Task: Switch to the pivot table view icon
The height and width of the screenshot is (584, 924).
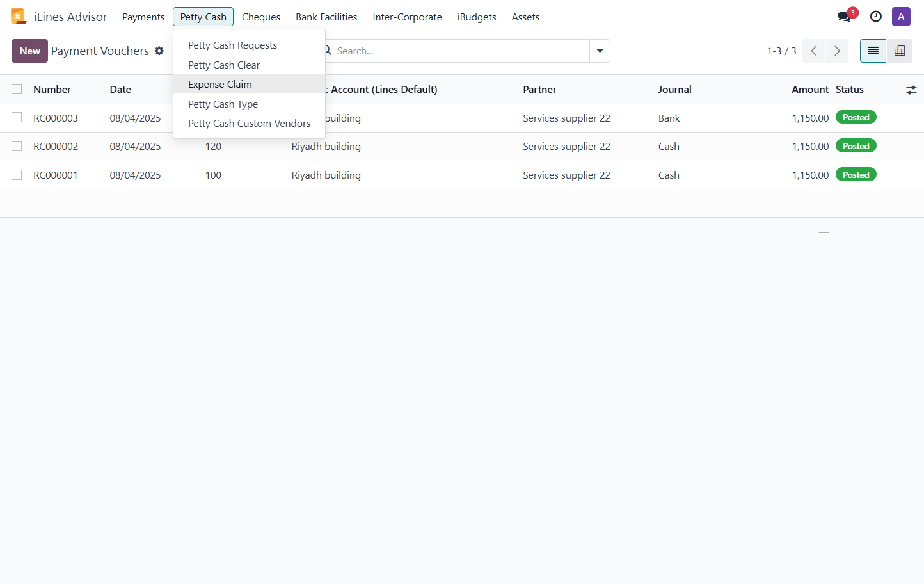Action: (x=899, y=51)
